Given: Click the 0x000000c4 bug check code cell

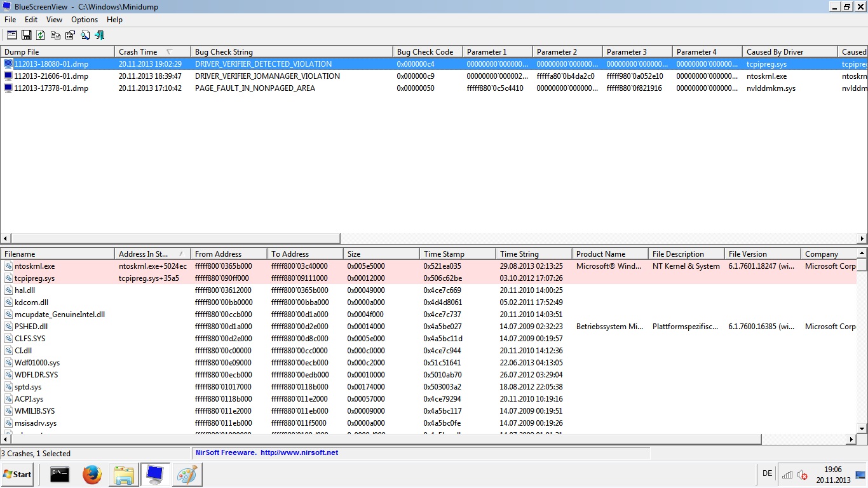Looking at the screenshot, I should [416, 64].
